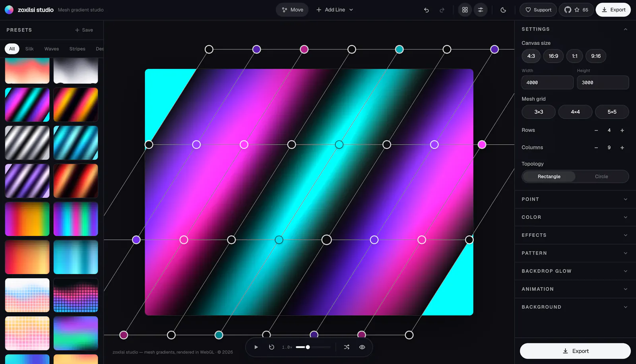636x364 pixels.
Task: Click the zoxilsi studio logo icon
Action: pos(9,10)
